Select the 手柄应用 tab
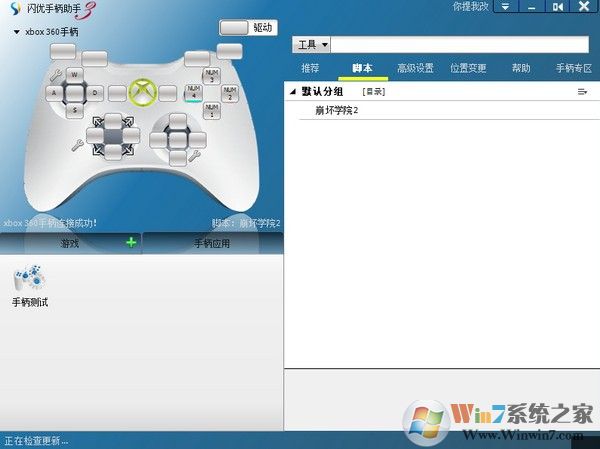 tap(212, 243)
